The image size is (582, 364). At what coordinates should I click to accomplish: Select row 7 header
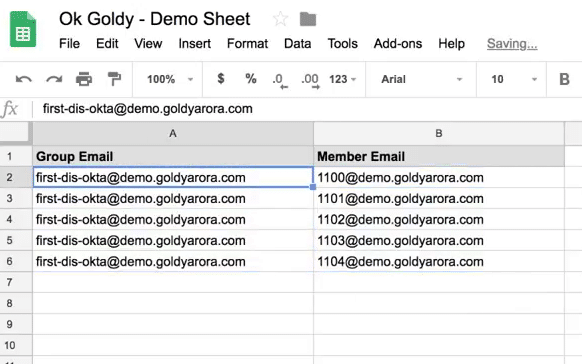coord(16,282)
